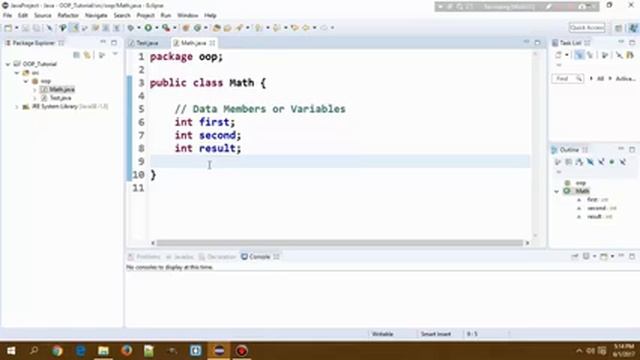640x360 pixels.
Task: Switch to the Declaration tab
Action: click(218, 257)
